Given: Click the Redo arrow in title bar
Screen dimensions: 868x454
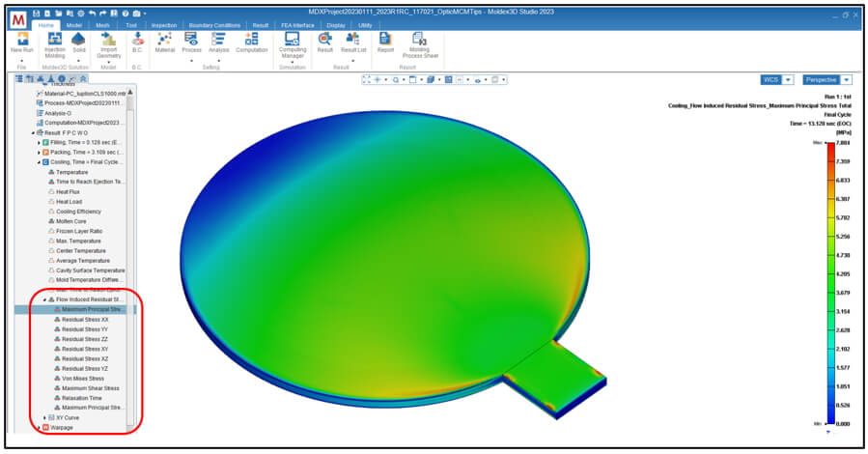Looking at the screenshot, I should [103, 13].
